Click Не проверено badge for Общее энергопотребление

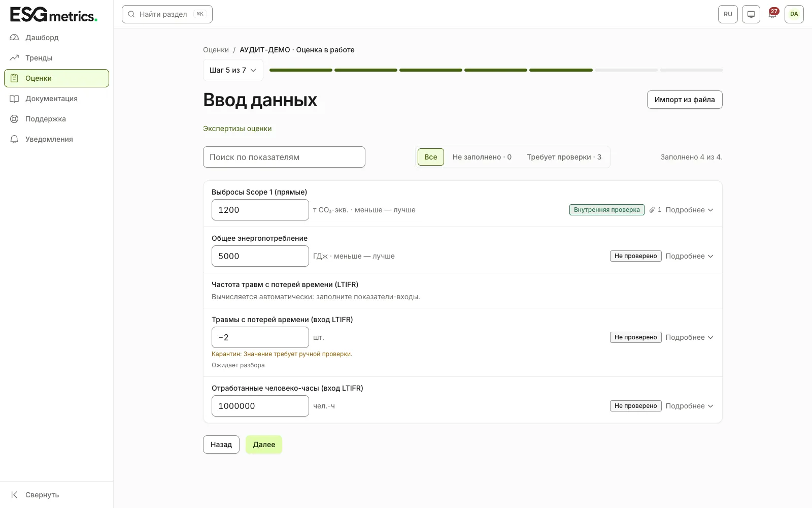(636, 256)
